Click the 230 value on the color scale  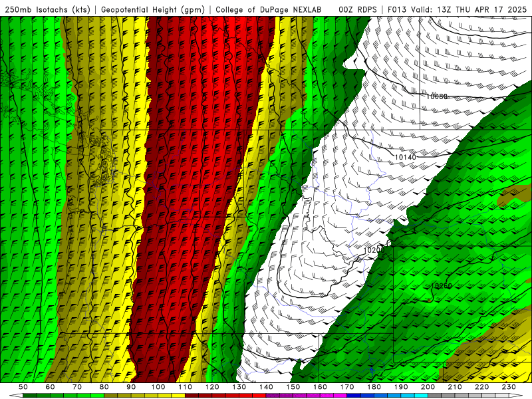(x=509, y=387)
